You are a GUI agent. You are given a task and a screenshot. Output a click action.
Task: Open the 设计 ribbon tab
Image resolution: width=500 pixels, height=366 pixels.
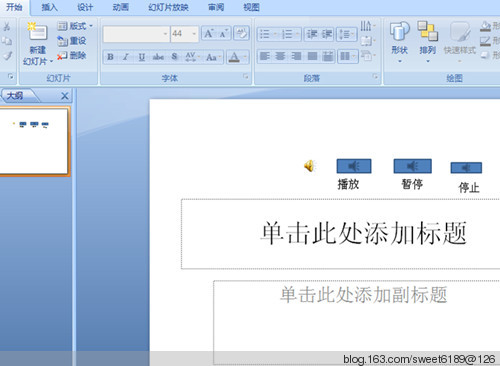pyautogui.click(x=85, y=7)
